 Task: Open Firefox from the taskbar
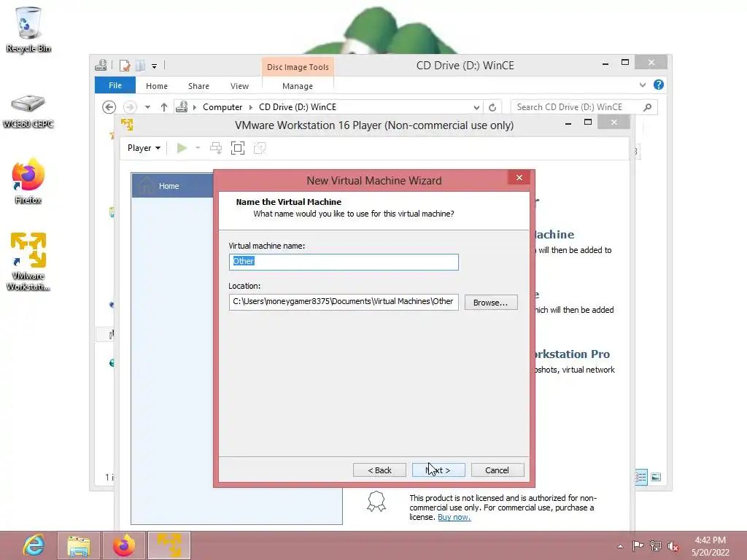coord(124,545)
